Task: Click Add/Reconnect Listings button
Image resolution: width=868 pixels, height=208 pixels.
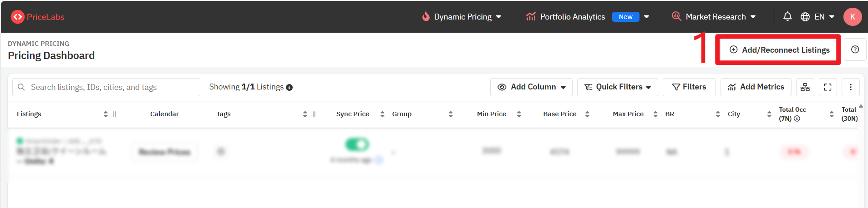Action: coord(779,50)
